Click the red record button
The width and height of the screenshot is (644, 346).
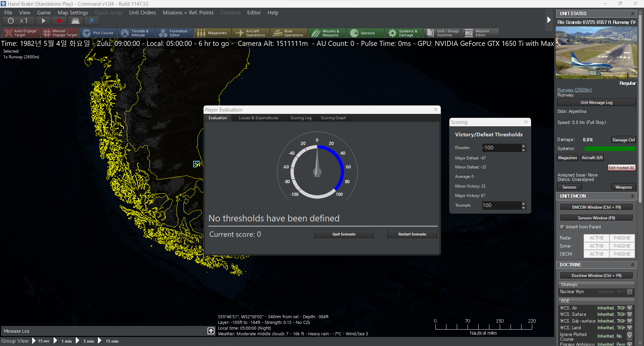click(59, 21)
